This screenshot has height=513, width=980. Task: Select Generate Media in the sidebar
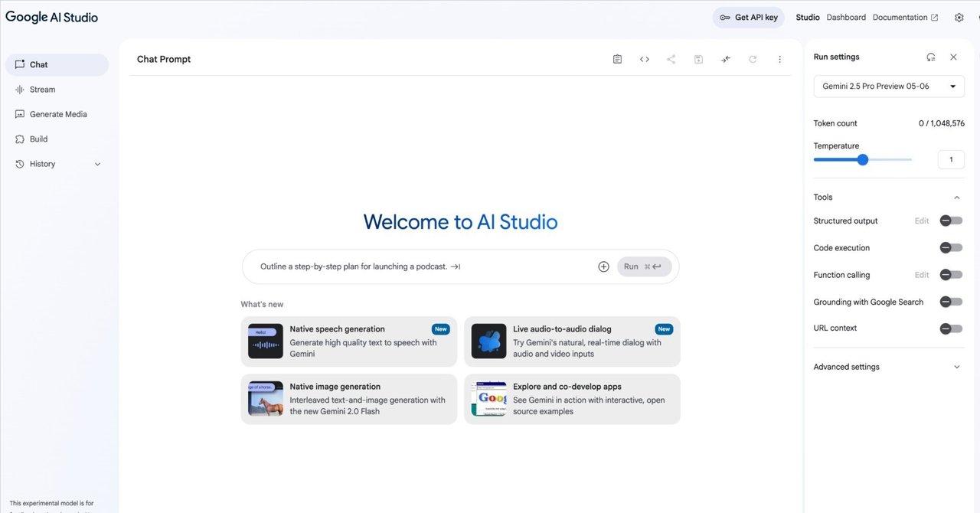coord(57,114)
